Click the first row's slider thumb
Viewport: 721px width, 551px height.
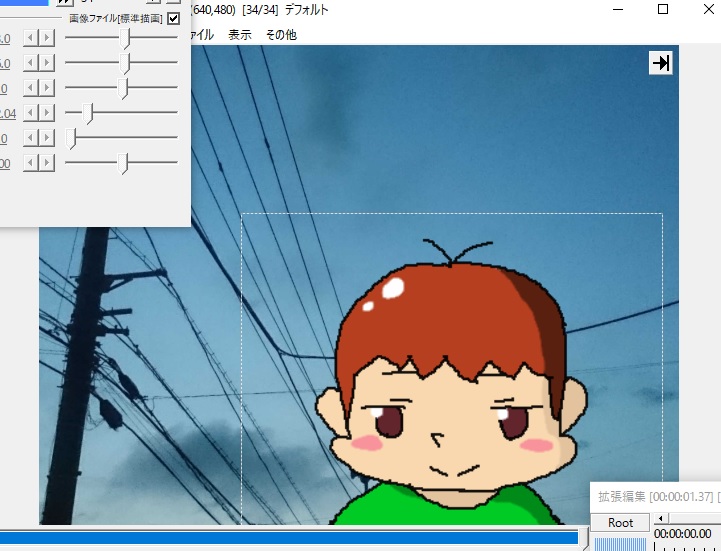tap(125, 38)
